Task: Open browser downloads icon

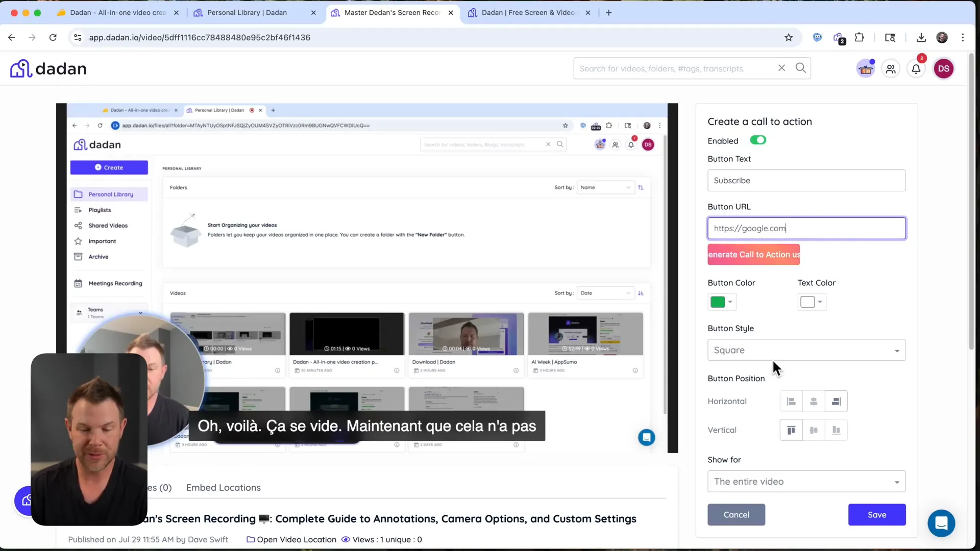Action: pos(921,37)
